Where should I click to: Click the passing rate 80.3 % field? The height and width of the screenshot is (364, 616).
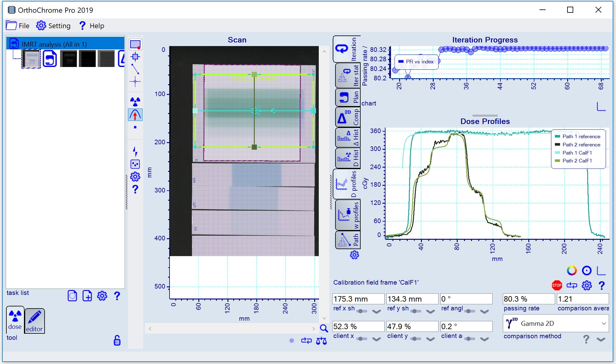pos(528,299)
